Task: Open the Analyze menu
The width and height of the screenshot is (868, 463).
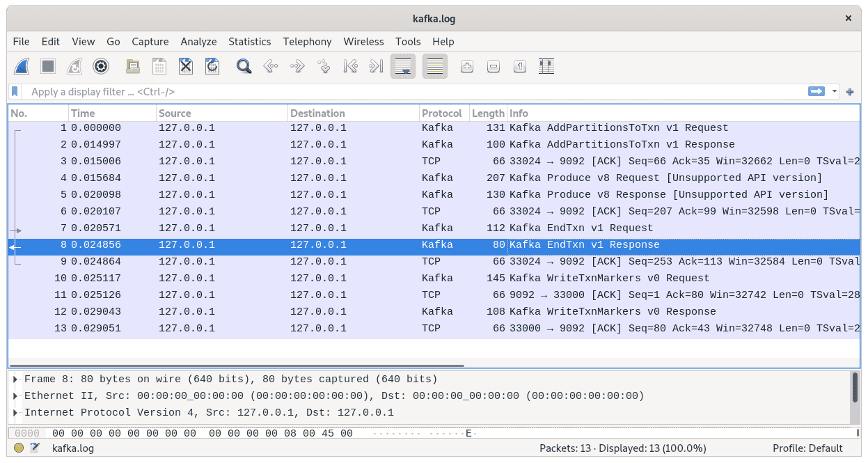Action: pos(199,42)
